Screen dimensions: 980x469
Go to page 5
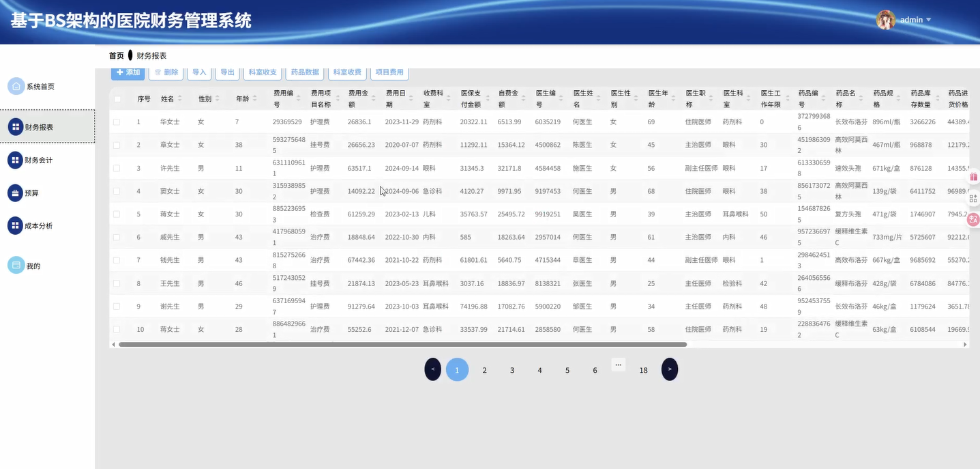coord(567,370)
